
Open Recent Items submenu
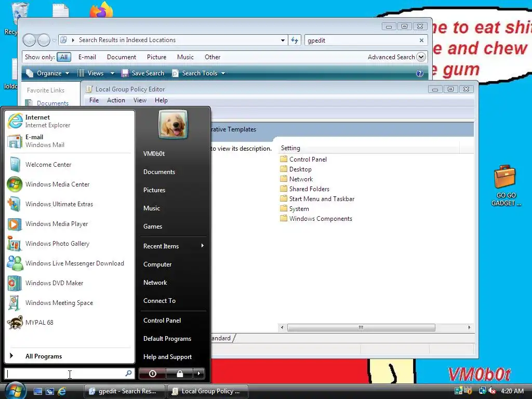click(173, 246)
